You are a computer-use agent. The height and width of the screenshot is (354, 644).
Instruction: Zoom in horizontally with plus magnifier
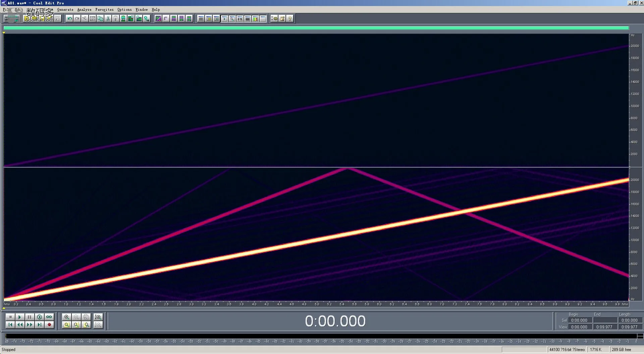(x=66, y=317)
